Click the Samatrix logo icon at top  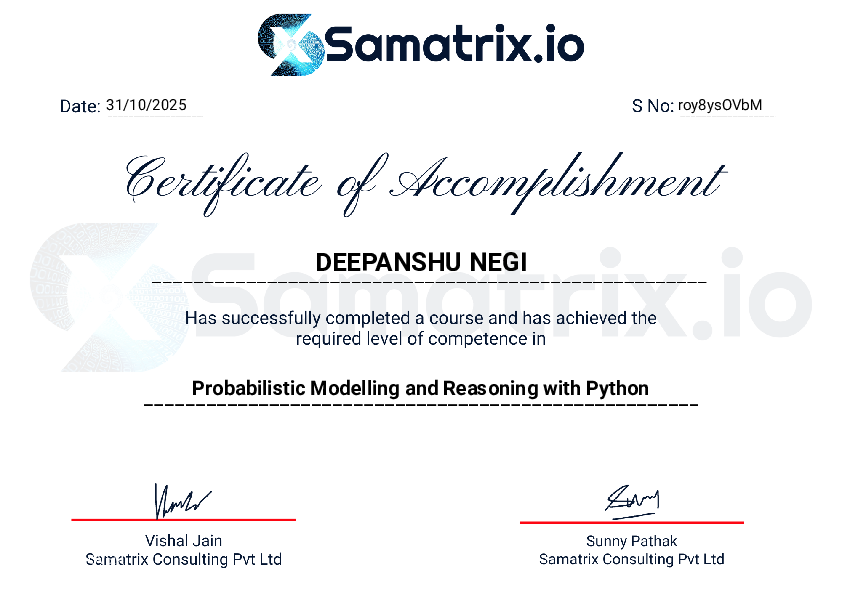pos(289,45)
